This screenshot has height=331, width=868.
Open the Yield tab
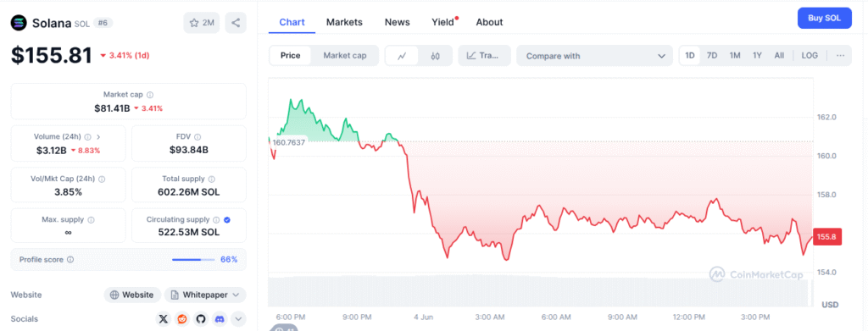(x=442, y=22)
